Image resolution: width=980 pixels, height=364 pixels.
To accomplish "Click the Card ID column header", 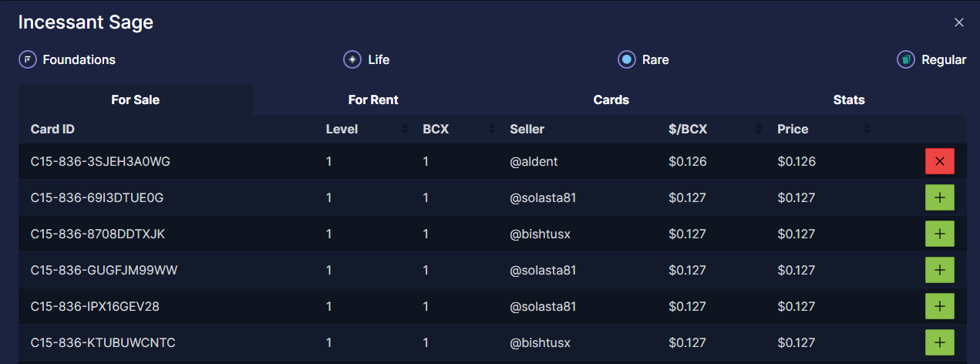I will [x=52, y=129].
